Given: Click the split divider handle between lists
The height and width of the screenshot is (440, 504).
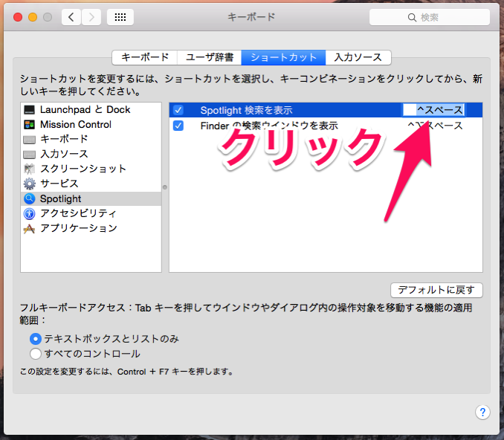Looking at the screenshot, I should pos(165,187).
